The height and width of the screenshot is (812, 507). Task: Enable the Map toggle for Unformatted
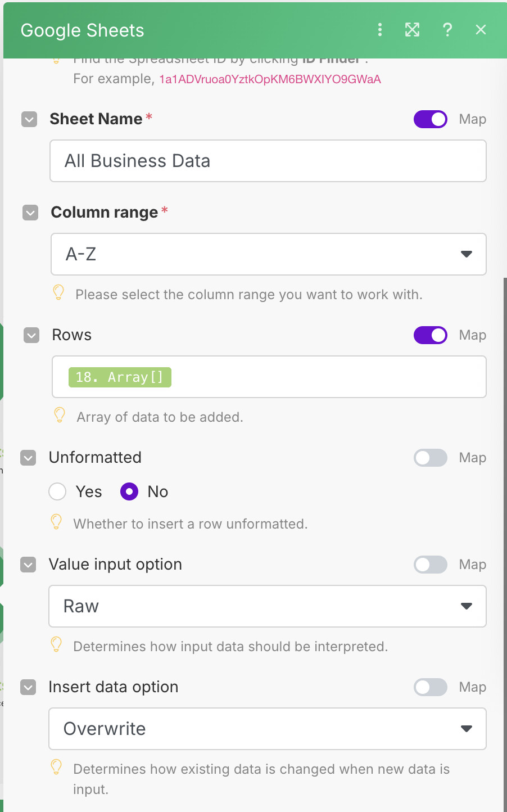(x=431, y=458)
